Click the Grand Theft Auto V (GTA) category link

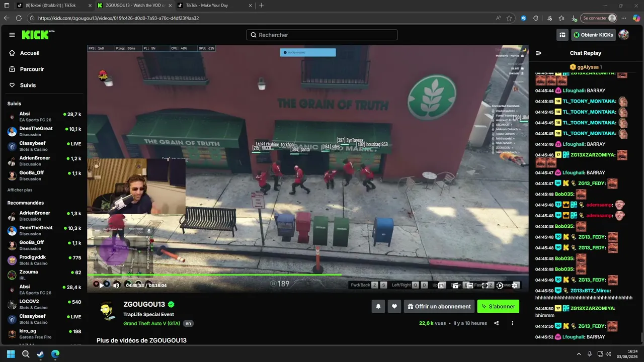(151, 323)
